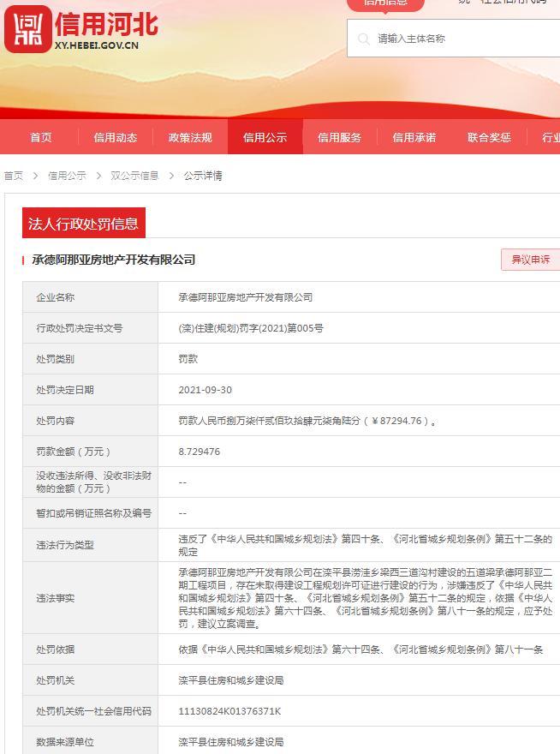
Task: Open the 政策法规 navigation item
Action: [x=190, y=137]
